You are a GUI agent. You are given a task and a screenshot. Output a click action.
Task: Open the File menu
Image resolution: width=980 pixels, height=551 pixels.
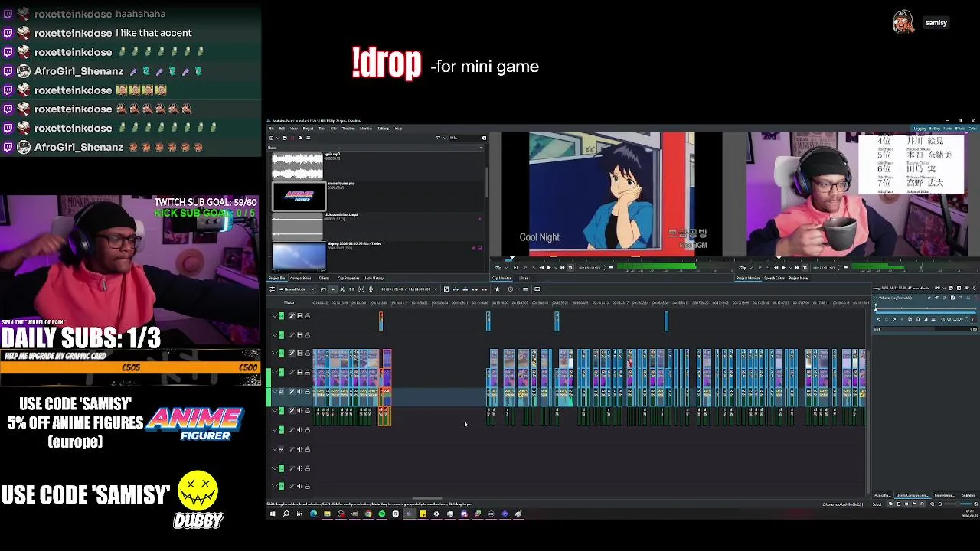(271, 129)
